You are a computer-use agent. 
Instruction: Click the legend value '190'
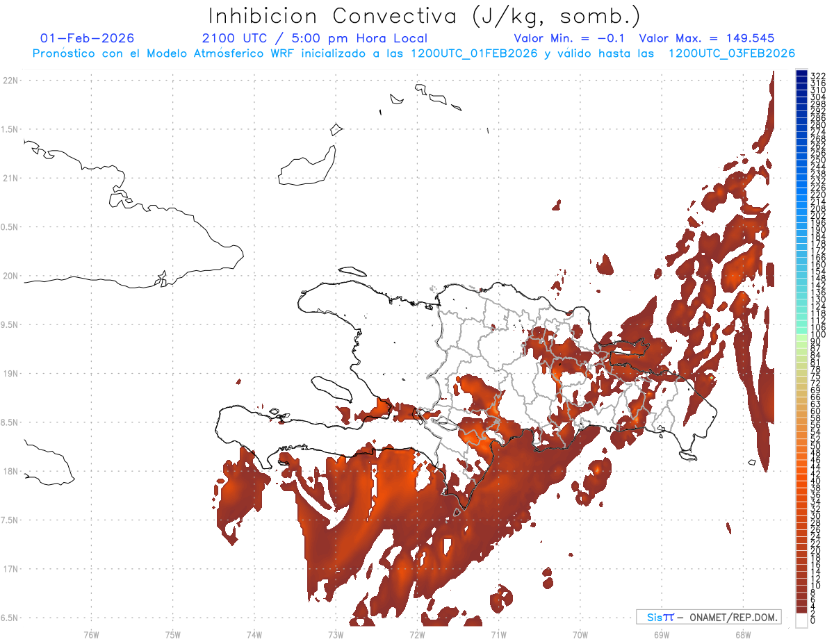coord(818,230)
